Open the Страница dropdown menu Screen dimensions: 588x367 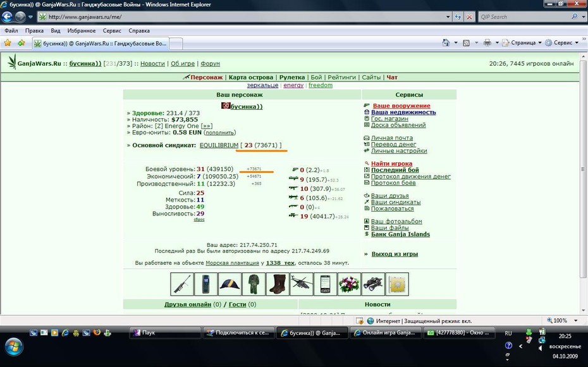pos(522,43)
